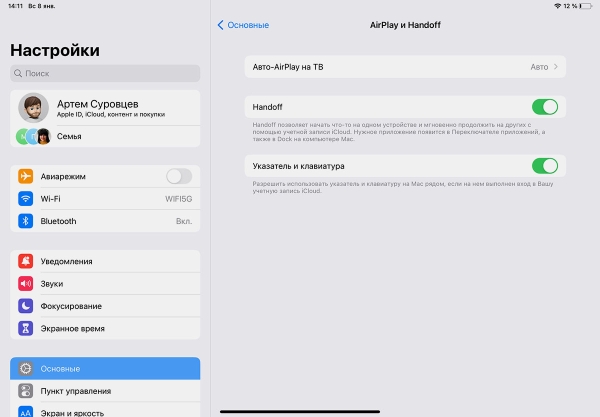Screen dimensions: 600x417
Task: Tap the Указатель и клавиатура description
Action: [403, 187]
